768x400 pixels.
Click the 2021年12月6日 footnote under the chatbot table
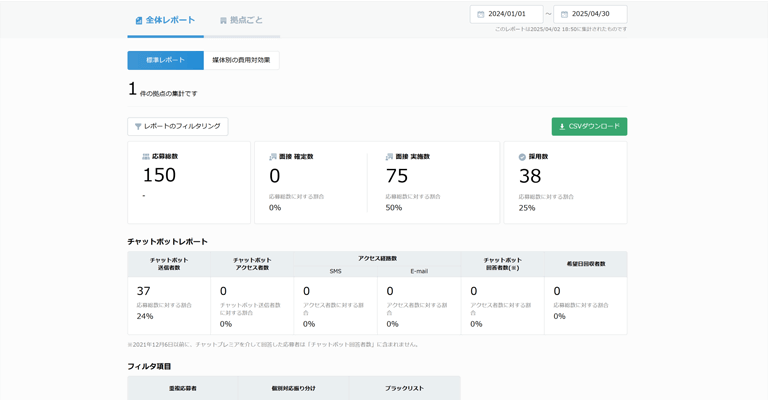[273, 345]
